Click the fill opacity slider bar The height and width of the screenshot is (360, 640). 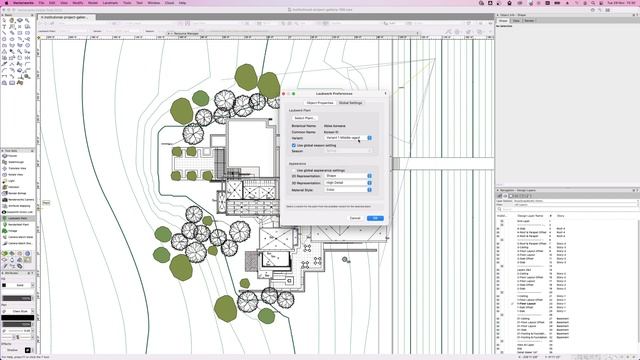[17, 298]
